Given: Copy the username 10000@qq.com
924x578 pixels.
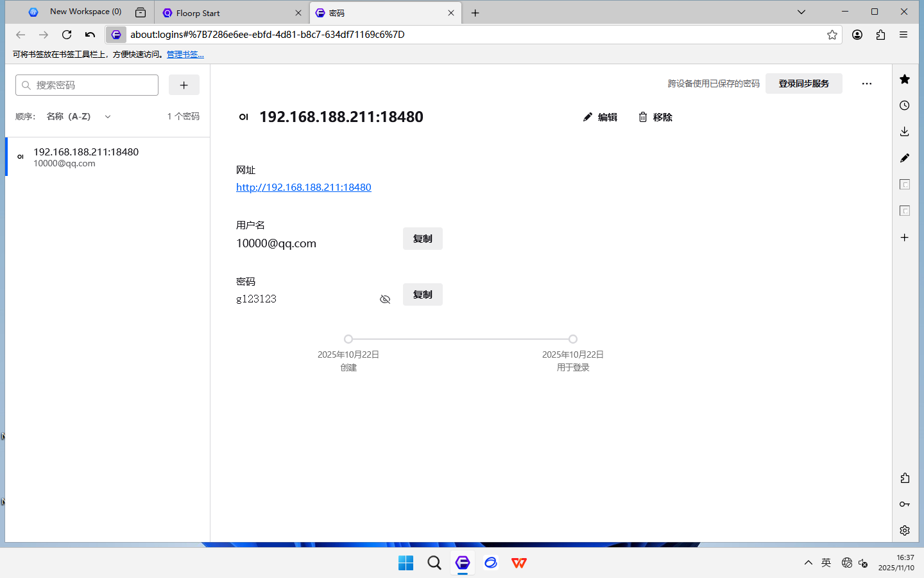Looking at the screenshot, I should coord(422,239).
